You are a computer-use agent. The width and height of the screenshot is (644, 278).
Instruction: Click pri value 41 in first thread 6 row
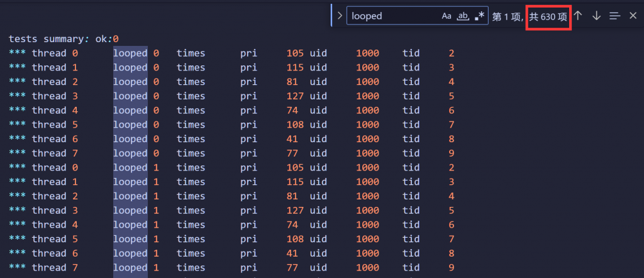click(x=292, y=139)
